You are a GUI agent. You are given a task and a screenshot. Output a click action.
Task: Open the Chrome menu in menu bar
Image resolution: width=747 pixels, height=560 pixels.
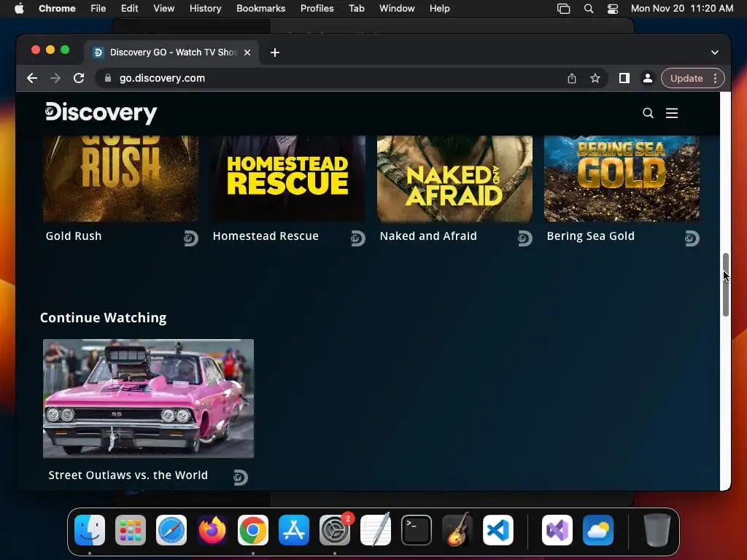click(57, 9)
